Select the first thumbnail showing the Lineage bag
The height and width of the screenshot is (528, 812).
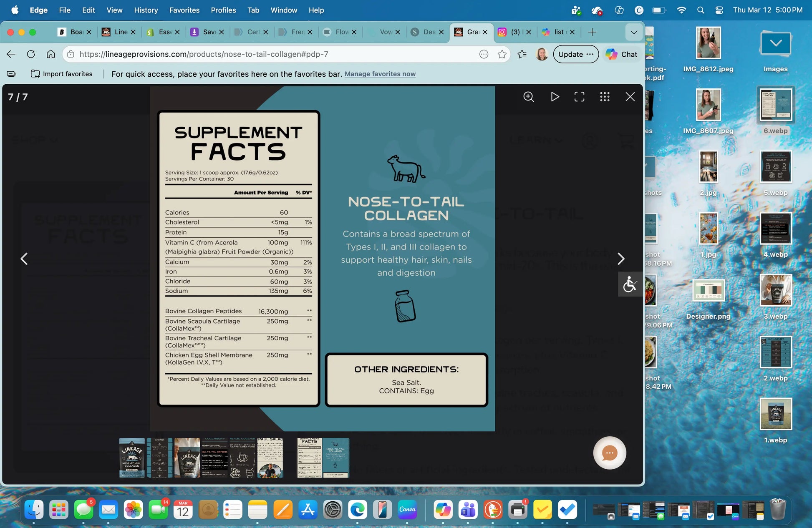click(132, 458)
